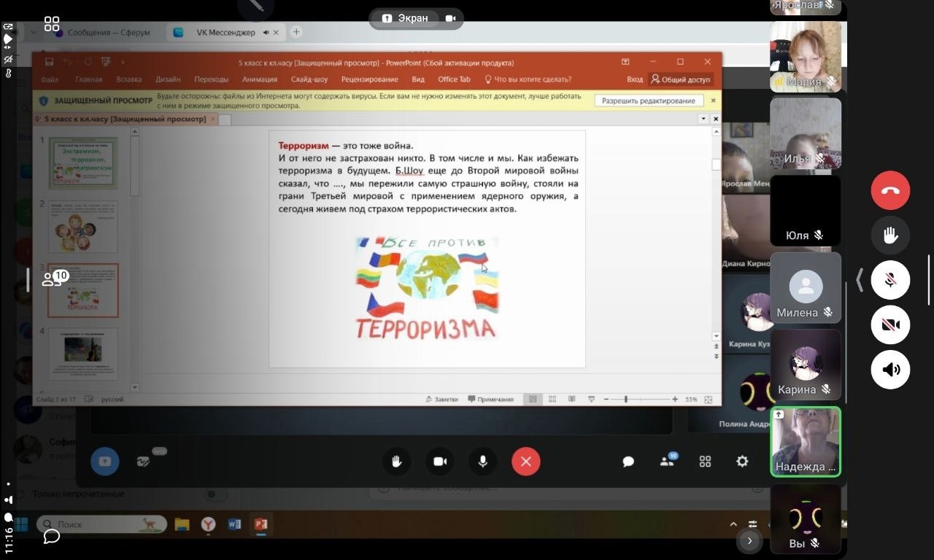The width and height of the screenshot is (934, 560).
Task: Click Примечания comments button in status bar
Action: coord(491,399)
